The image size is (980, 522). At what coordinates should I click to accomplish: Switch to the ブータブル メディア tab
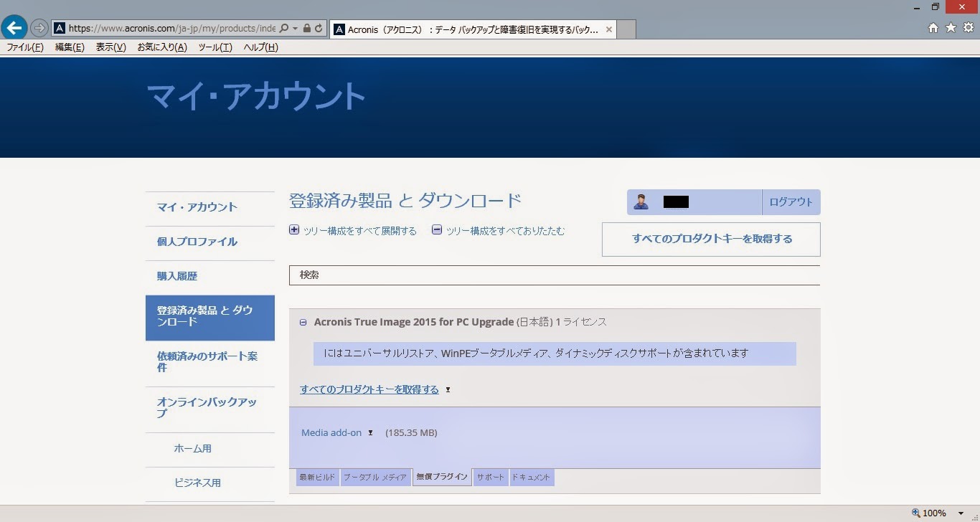coord(375,478)
